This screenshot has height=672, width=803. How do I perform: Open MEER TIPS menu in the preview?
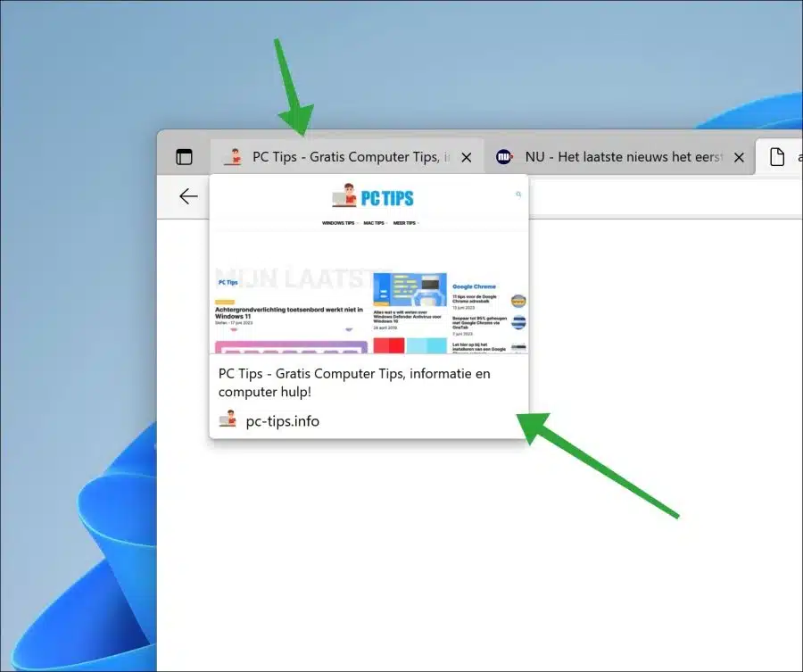tap(406, 223)
